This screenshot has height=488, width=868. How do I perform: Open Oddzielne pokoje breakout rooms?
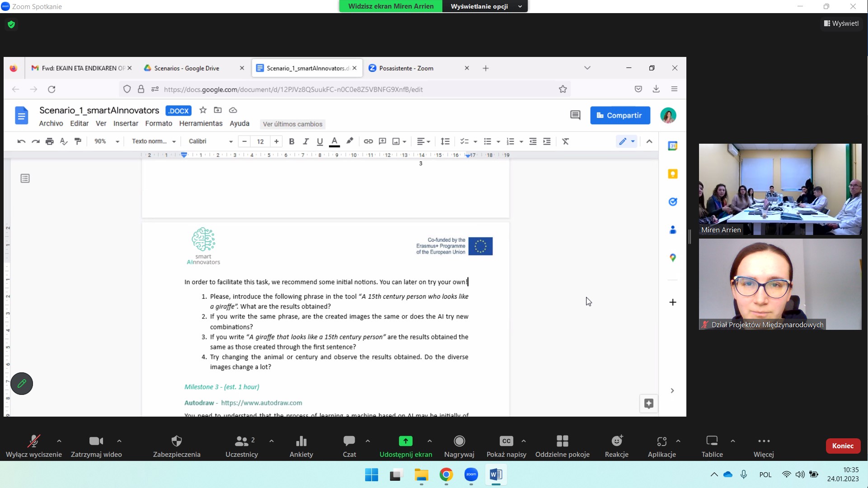point(562,441)
